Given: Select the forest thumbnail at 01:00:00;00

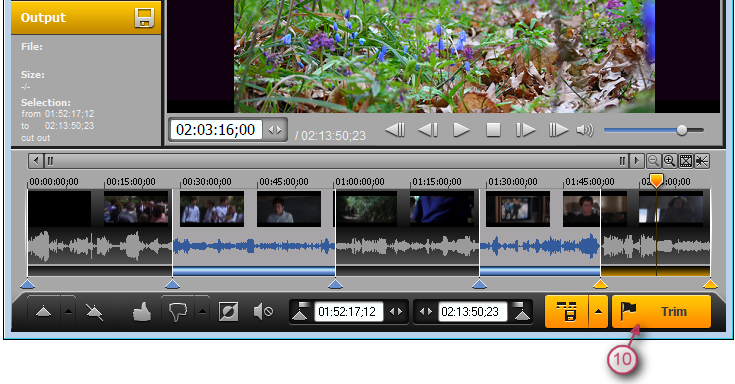Looking at the screenshot, I should point(365,209).
